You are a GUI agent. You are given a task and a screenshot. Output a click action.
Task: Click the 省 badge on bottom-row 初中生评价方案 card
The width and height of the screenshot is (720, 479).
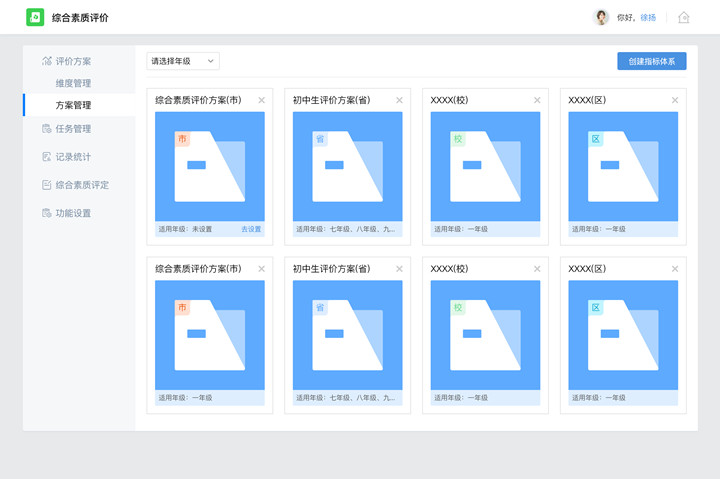click(320, 307)
